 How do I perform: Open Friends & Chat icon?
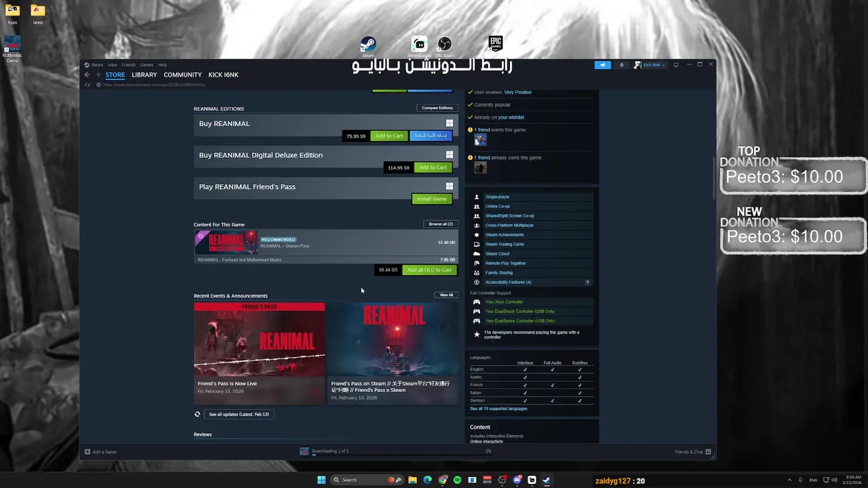coord(708,451)
